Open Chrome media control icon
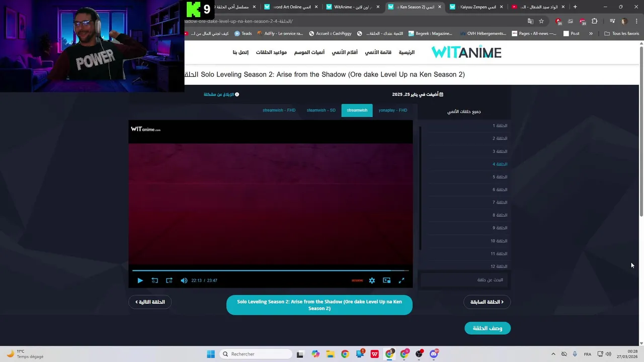The image size is (644, 362). point(612,21)
